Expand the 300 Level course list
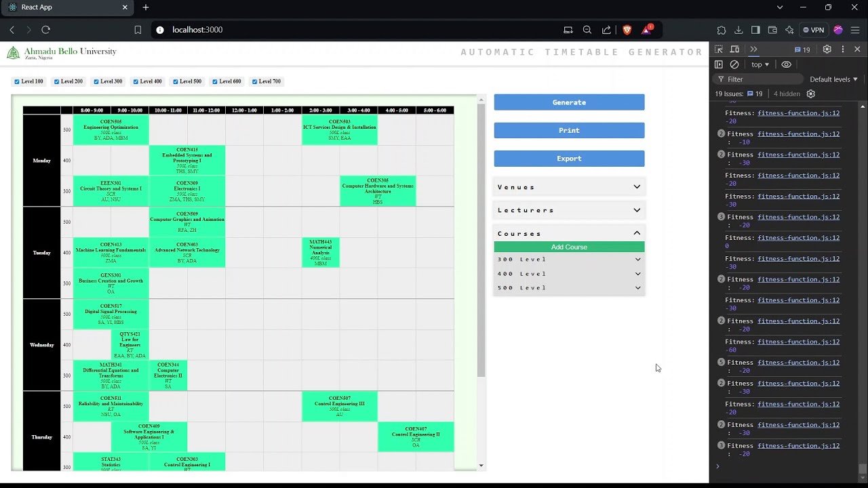The width and height of the screenshot is (868, 488). (x=569, y=260)
